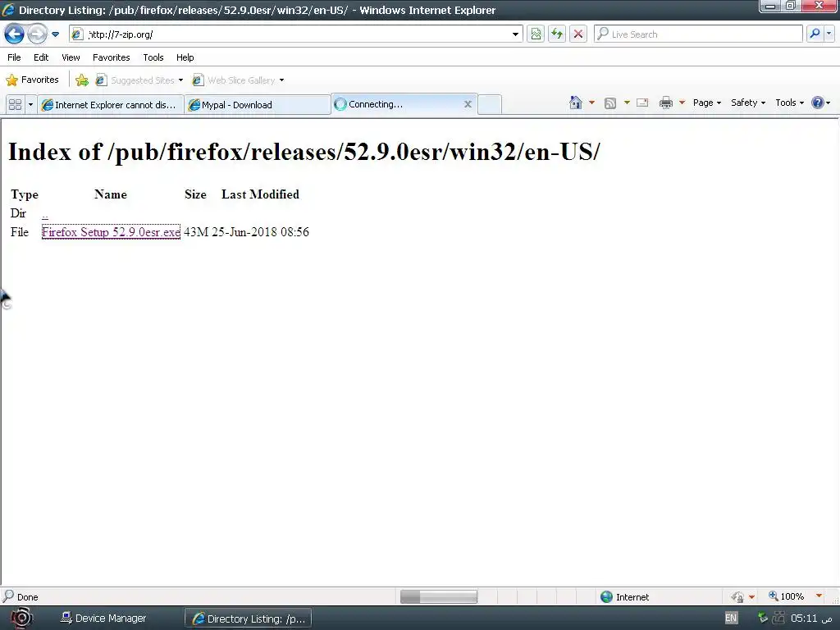The width and height of the screenshot is (840, 630).
Task: Click the Print icon
Action: 666,103
